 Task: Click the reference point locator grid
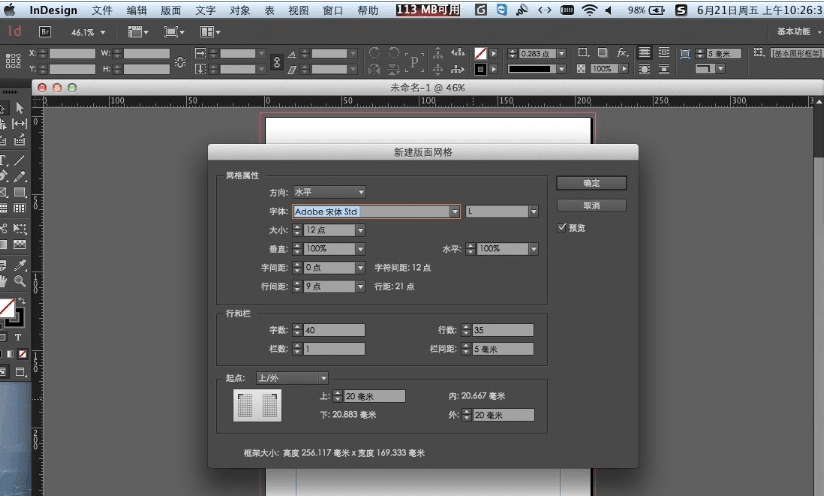click(x=13, y=60)
